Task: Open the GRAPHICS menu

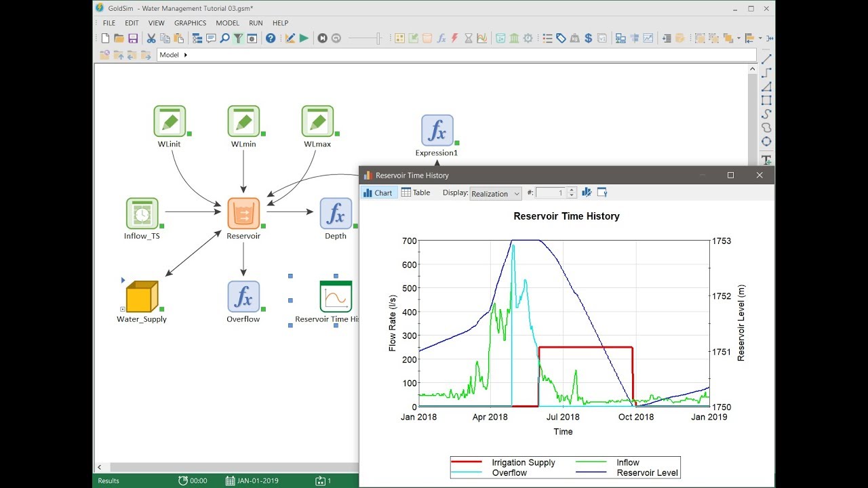Action: [190, 23]
